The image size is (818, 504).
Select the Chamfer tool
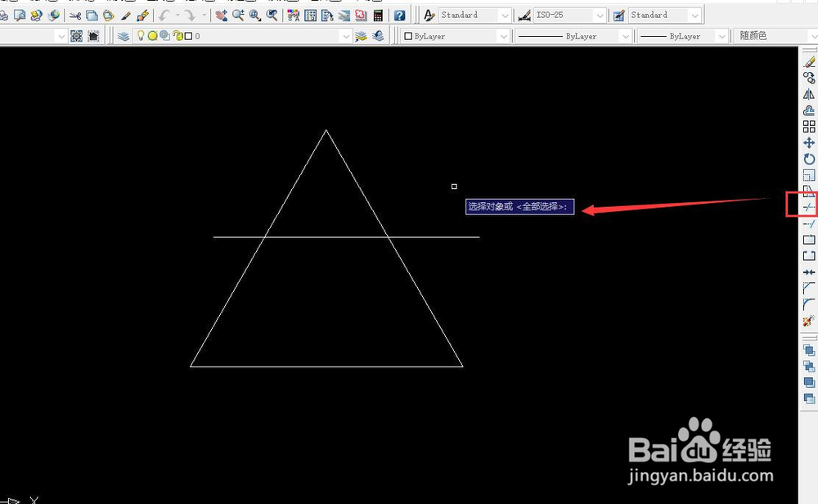click(x=809, y=288)
